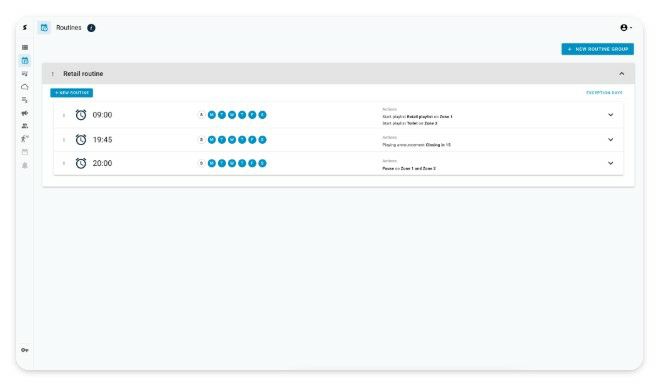
Task: Click the alarm clock icon for 09:00
Action: (81, 115)
